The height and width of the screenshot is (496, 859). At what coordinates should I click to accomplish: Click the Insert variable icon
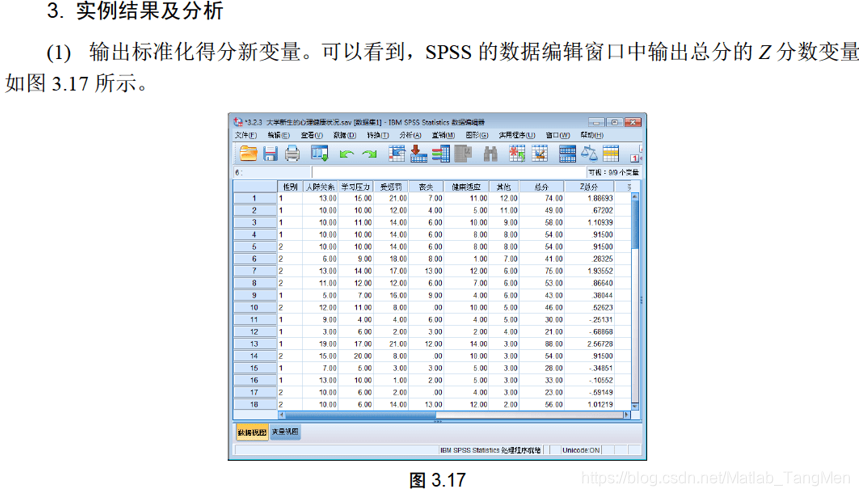click(x=540, y=153)
